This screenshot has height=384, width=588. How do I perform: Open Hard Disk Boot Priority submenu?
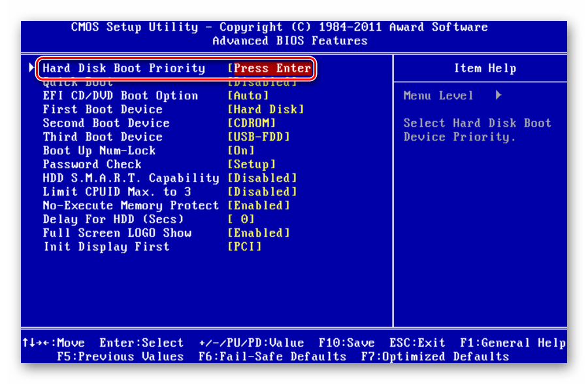point(123,68)
